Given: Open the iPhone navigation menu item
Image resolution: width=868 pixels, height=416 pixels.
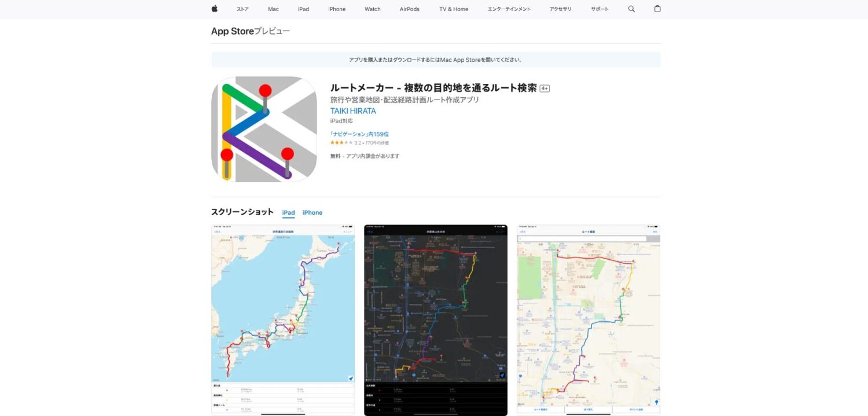Looking at the screenshot, I should (x=337, y=9).
